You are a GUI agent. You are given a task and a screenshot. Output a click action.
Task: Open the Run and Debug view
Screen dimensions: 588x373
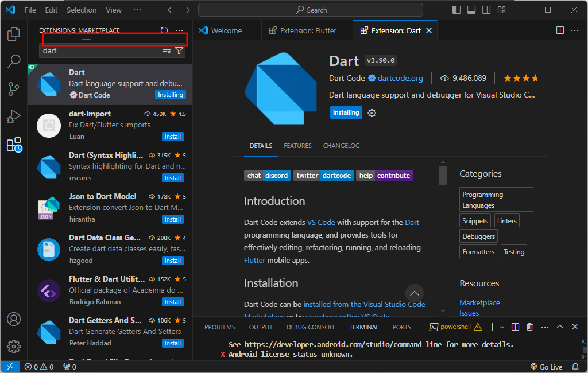coord(14,116)
